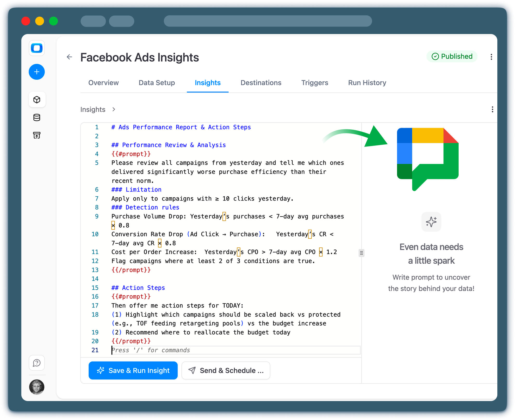Click the Send & Schedule button
This screenshot has height=420, width=515.
coord(226,370)
